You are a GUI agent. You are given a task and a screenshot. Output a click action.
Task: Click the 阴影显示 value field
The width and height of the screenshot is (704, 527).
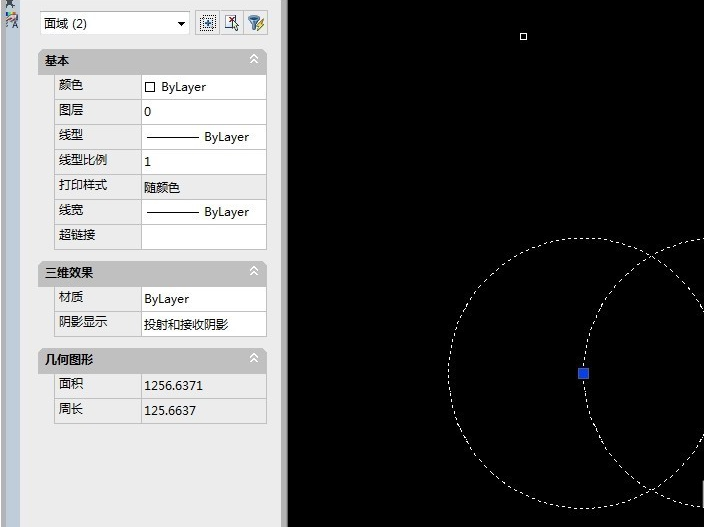pyautogui.click(x=203, y=324)
